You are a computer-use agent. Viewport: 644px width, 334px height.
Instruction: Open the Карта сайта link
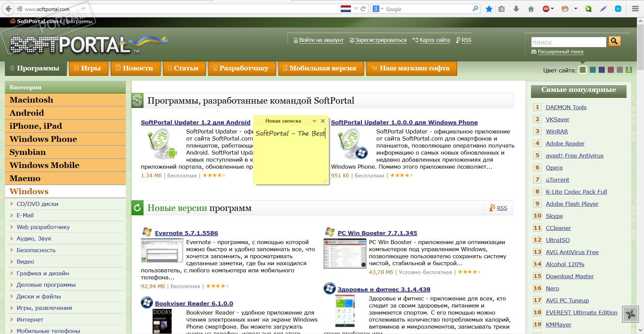click(435, 40)
